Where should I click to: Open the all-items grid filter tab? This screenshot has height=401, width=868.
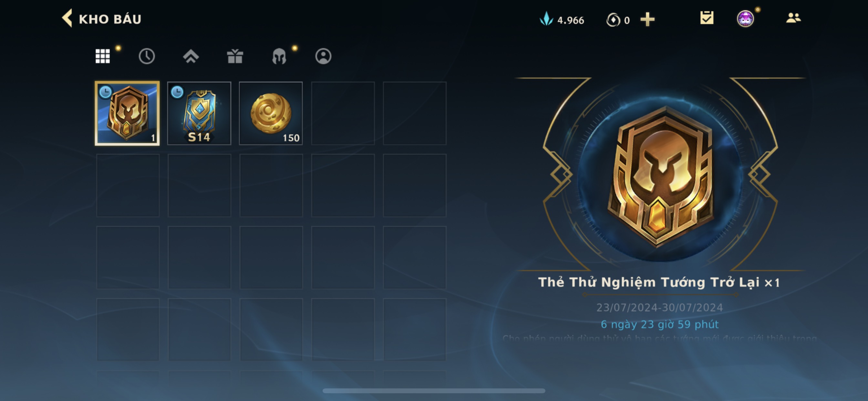pos(102,56)
